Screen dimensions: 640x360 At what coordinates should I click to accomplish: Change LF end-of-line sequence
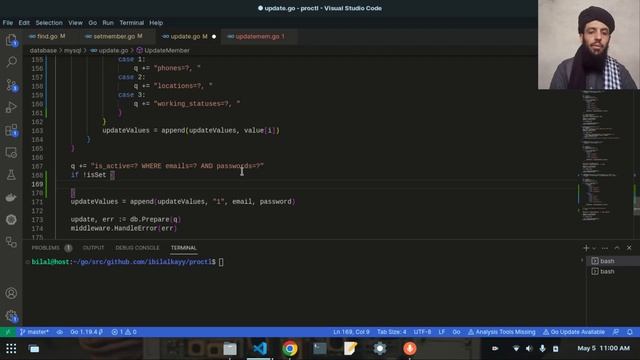442,332
